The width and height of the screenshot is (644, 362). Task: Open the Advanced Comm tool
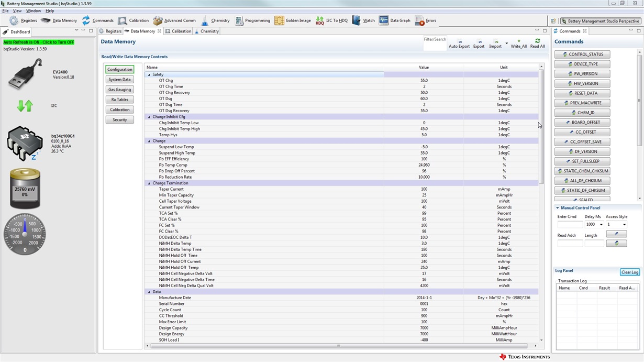coord(174,20)
